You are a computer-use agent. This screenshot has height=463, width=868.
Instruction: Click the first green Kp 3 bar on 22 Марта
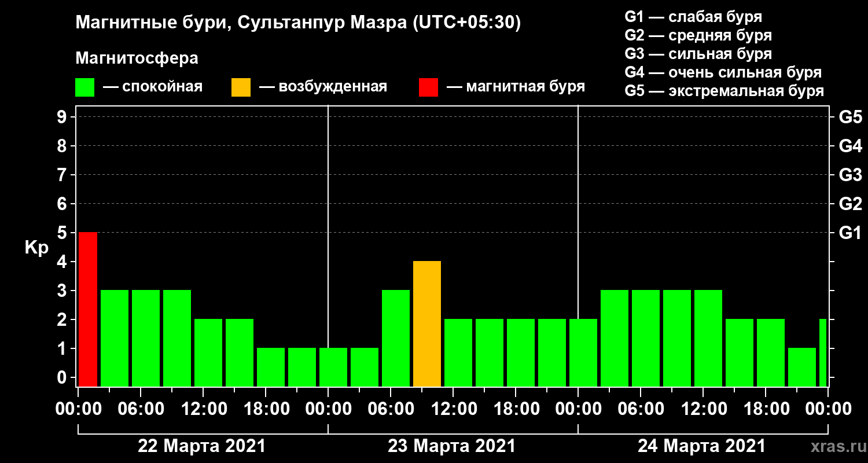point(115,338)
